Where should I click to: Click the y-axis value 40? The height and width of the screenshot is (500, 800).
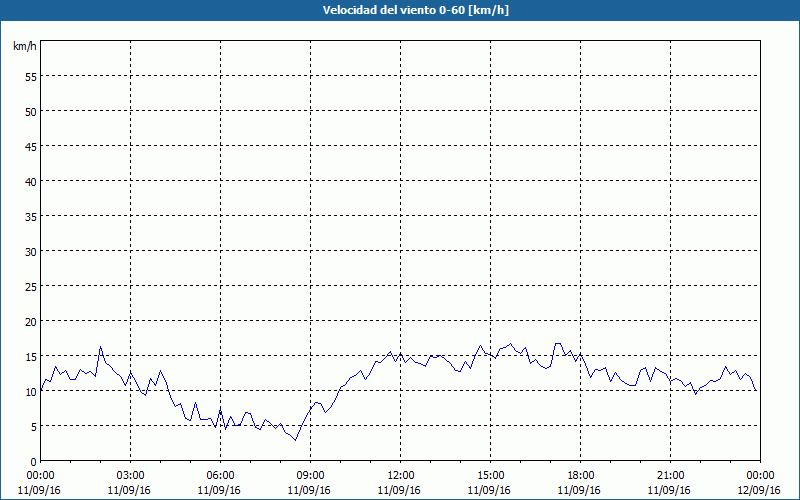pyautogui.click(x=31, y=181)
